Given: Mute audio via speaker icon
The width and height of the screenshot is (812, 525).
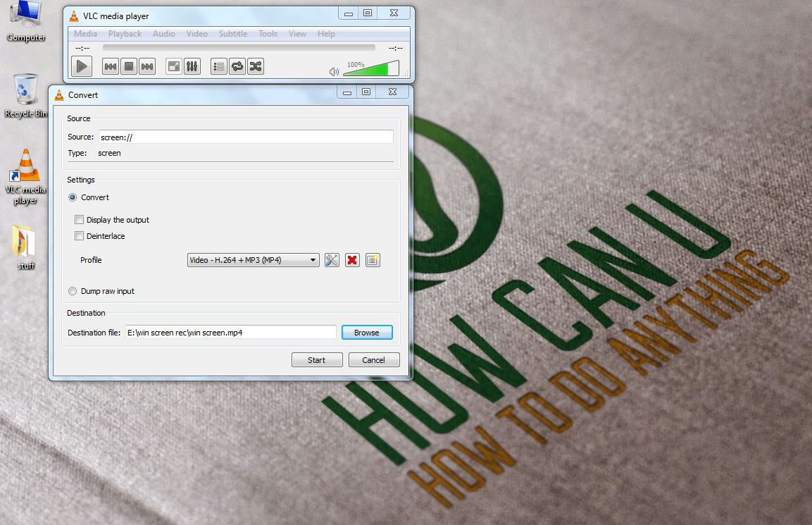Looking at the screenshot, I should pos(334,71).
